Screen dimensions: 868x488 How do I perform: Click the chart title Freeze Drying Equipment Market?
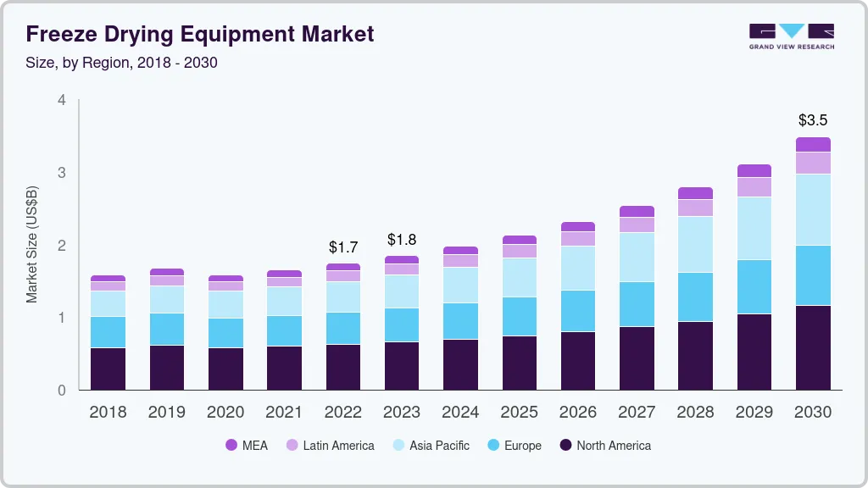tap(200, 34)
